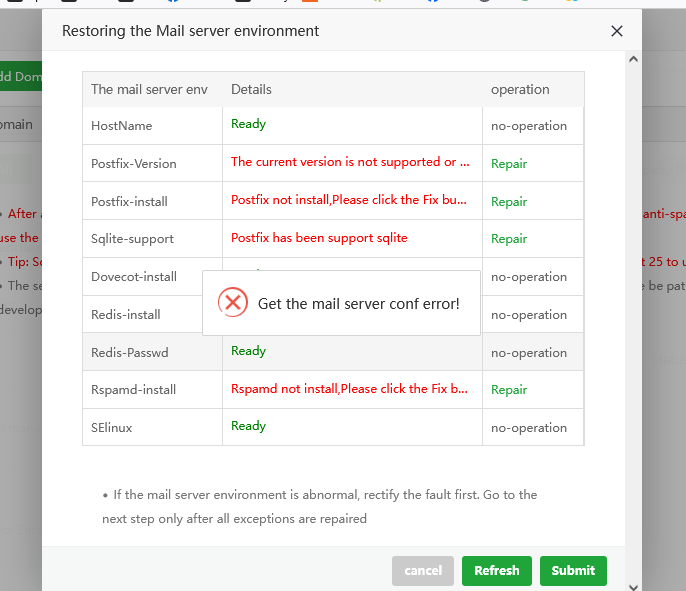This screenshot has height=591, width=686.
Task: Close the Restoring Mail server environment dialog
Action: (x=617, y=31)
